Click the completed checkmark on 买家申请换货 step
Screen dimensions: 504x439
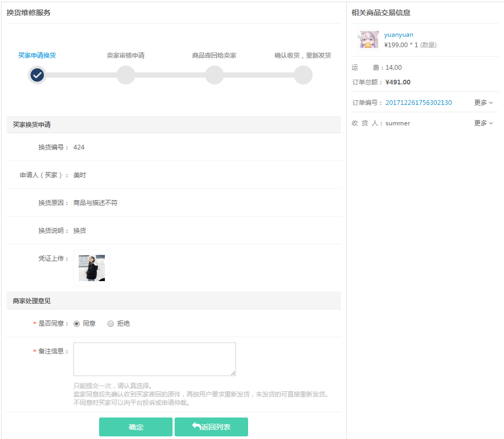[x=37, y=75]
